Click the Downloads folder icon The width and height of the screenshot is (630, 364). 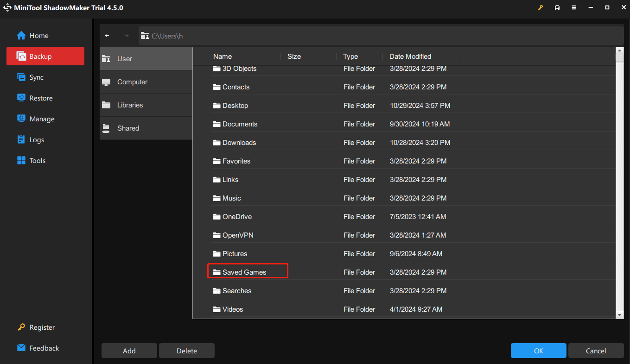pyautogui.click(x=216, y=143)
